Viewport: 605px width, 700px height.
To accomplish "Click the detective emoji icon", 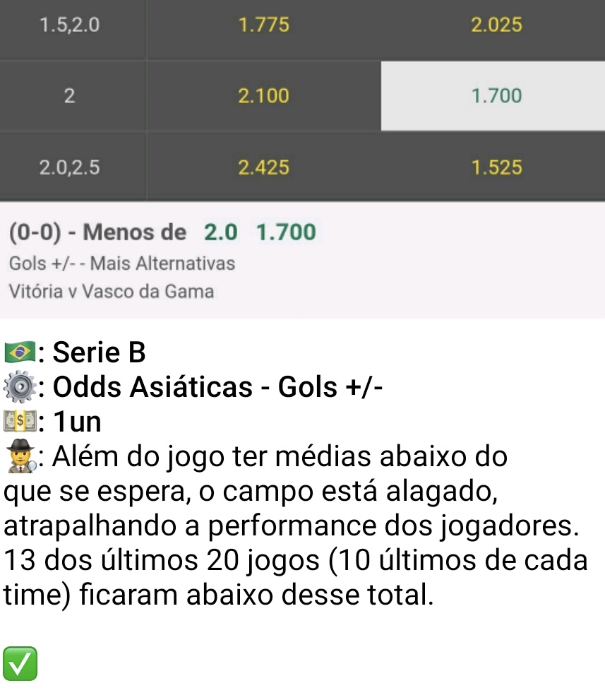I will (x=21, y=456).
